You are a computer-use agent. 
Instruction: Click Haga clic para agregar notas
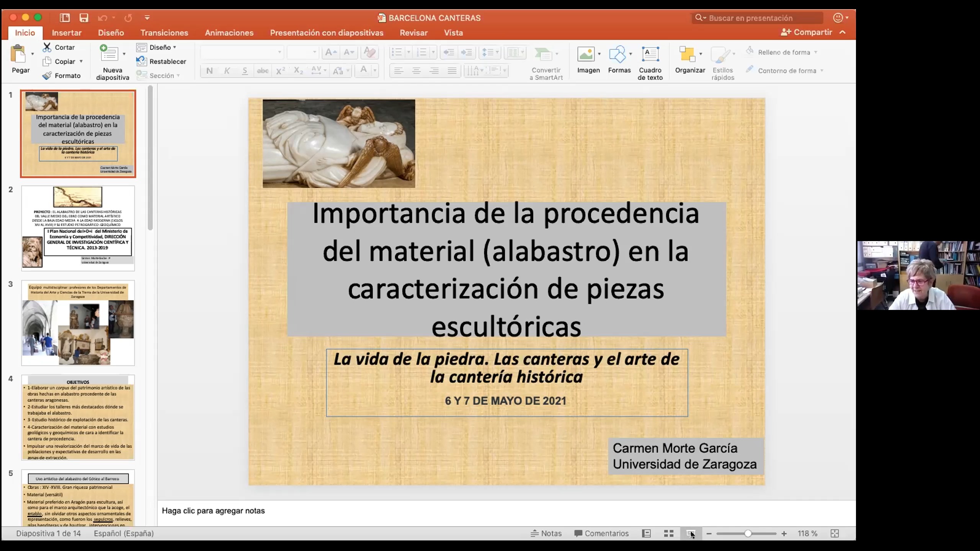pyautogui.click(x=213, y=511)
